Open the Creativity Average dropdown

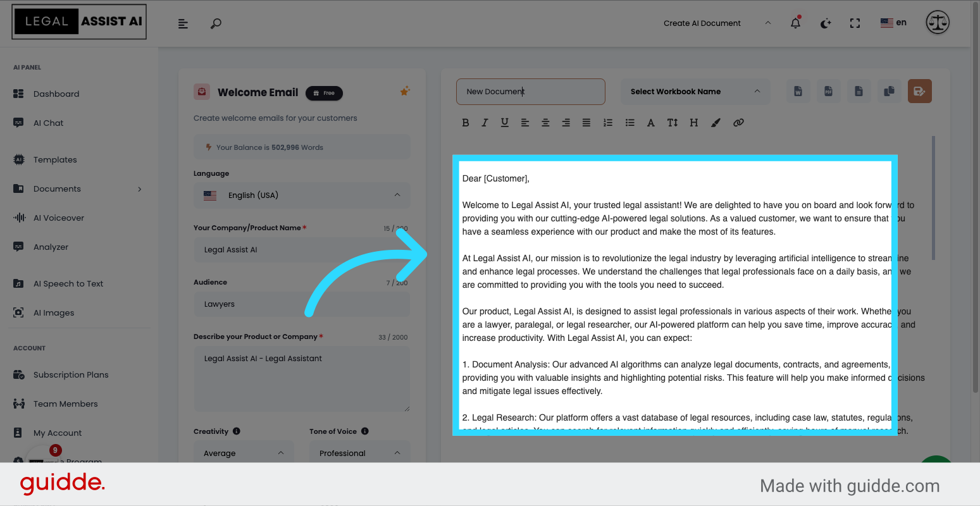(244, 453)
